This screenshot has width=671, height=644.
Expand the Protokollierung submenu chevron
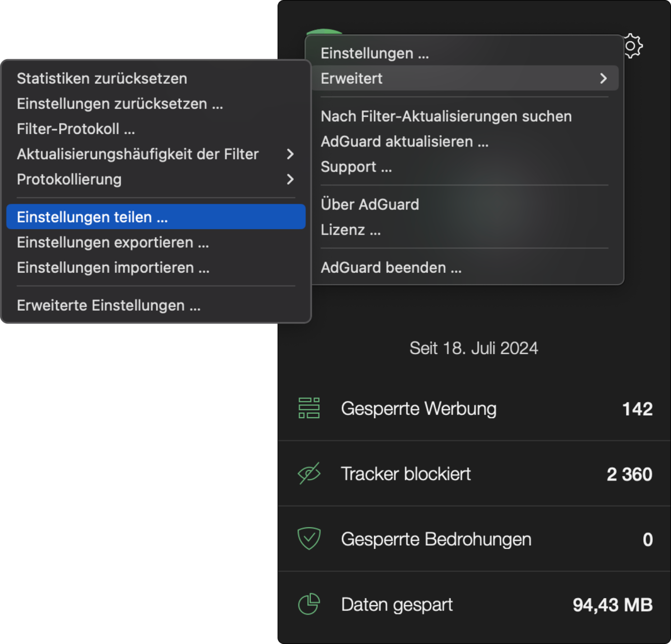[291, 179]
